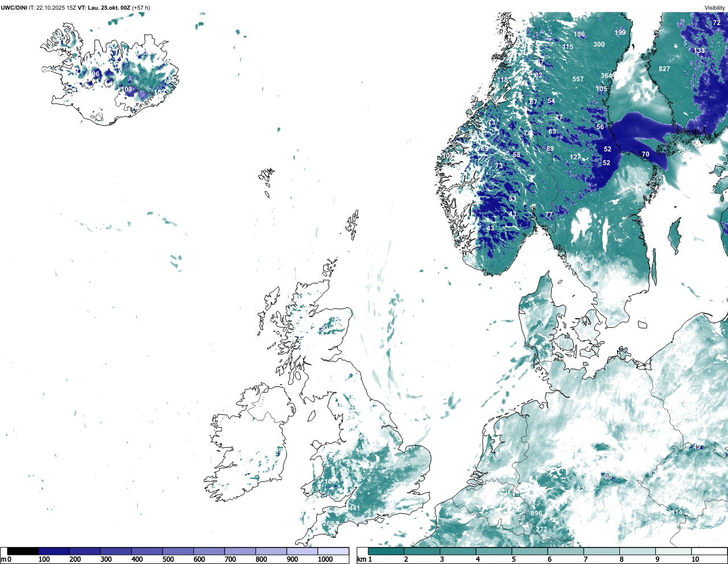728x564 pixels.
Task: Pick the 3–4 km legend swatch
Action: pos(458,551)
